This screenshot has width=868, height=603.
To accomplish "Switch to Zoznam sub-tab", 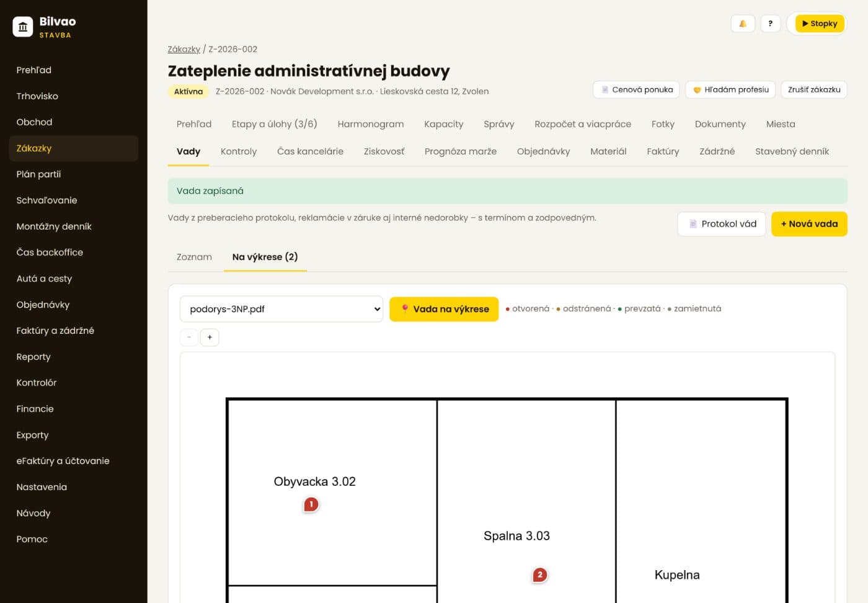I will 194,257.
